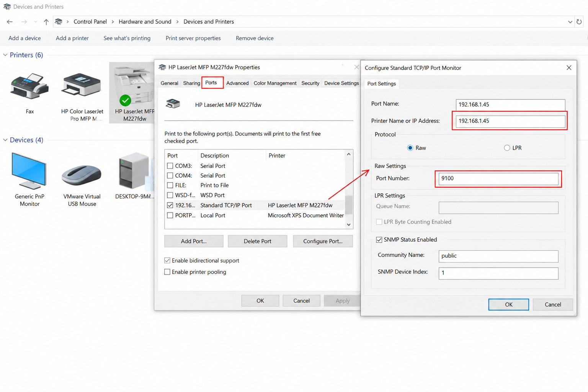Enable printer pooling checkbox

(167, 272)
